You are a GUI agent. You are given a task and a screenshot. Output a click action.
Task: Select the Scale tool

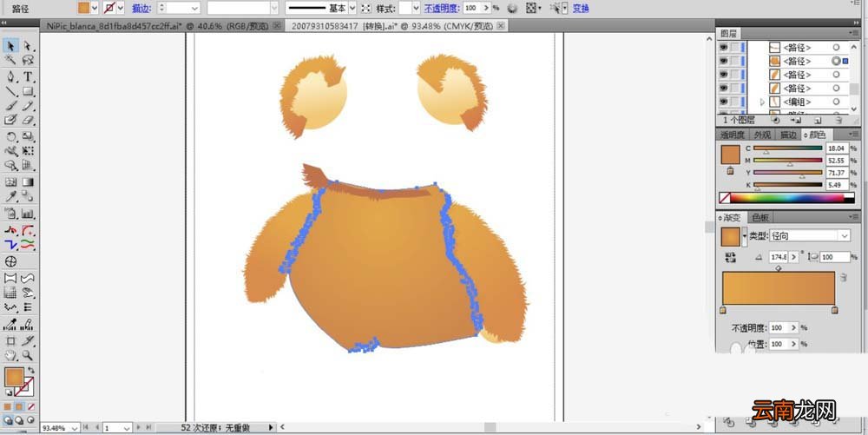[x=28, y=136]
